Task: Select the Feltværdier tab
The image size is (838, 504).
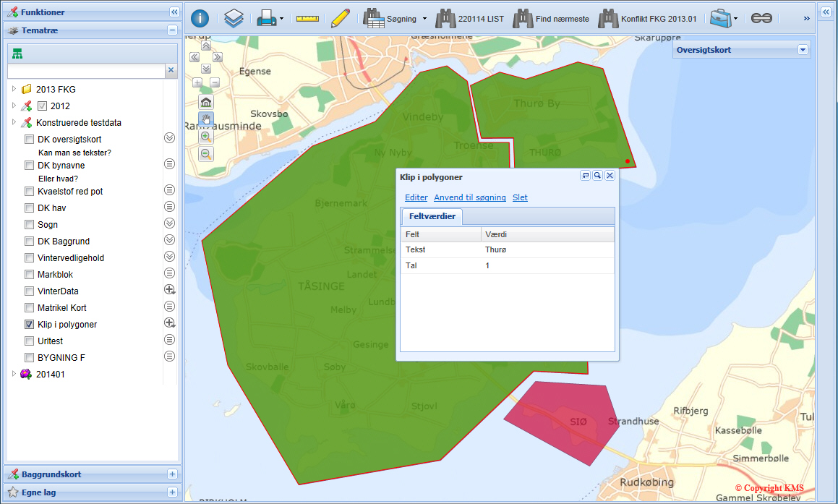Action: (x=432, y=216)
